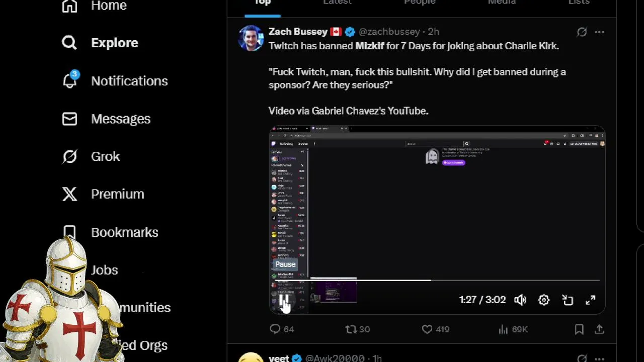644x362 pixels.
Task: Pause the playing video
Action: [284, 300]
